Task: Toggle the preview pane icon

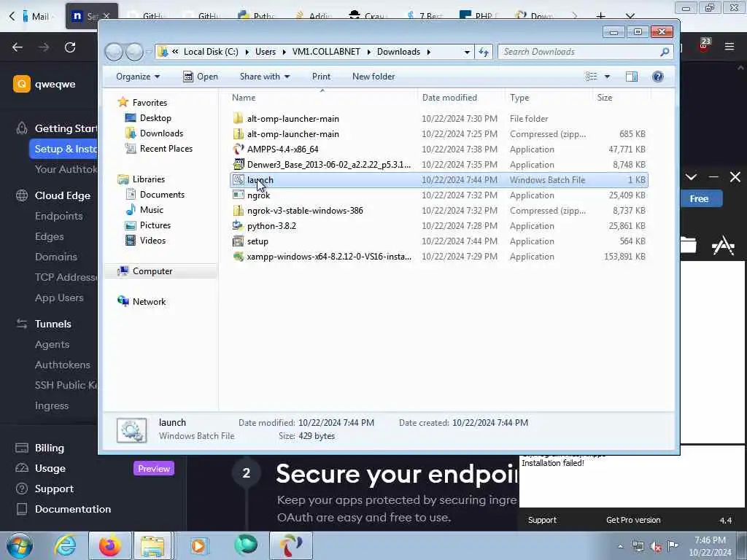Action: [x=632, y=77]
